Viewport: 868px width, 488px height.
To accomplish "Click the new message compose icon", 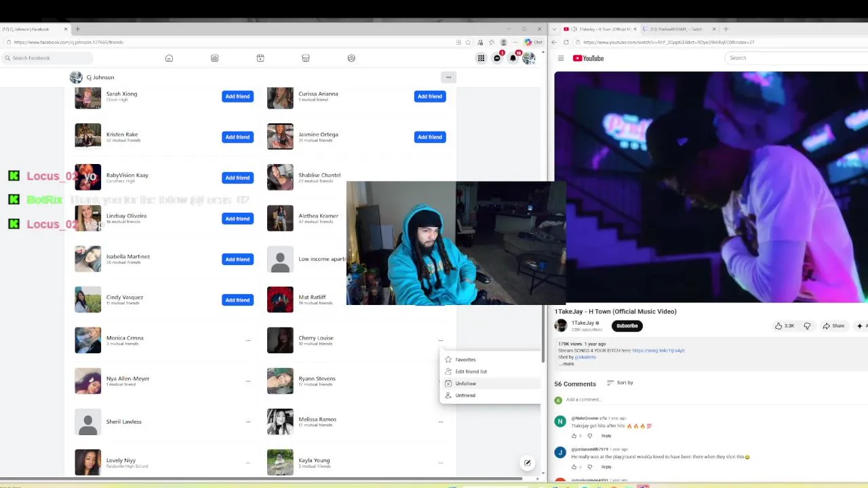I will [x=527, y=463].
